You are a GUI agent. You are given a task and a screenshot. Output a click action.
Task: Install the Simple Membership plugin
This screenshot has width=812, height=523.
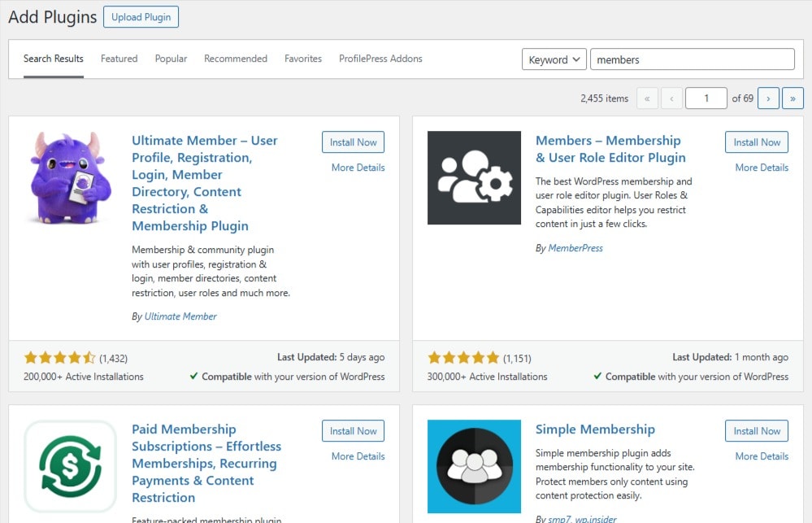[757, 431]
